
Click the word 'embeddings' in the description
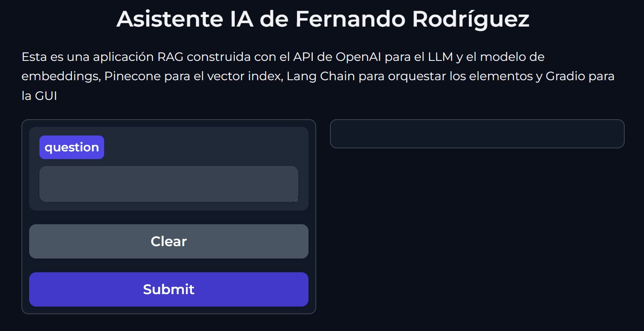point(60,76)
